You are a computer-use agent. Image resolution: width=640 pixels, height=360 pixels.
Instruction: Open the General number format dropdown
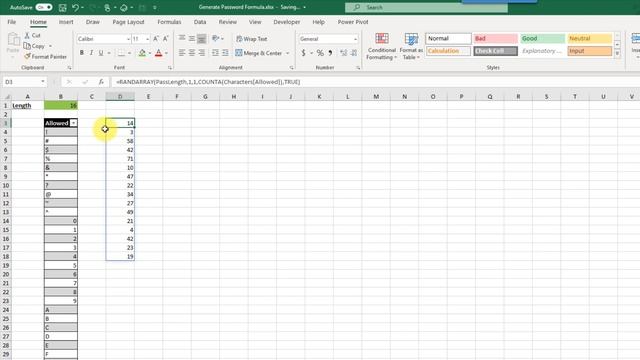(355, 39)
